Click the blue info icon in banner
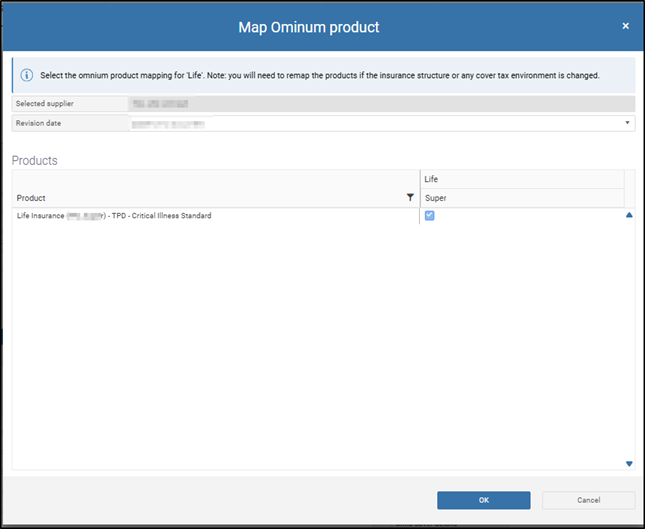Image resolution: width=645 pixels, height=529 pixels. (x=27, y=75)
